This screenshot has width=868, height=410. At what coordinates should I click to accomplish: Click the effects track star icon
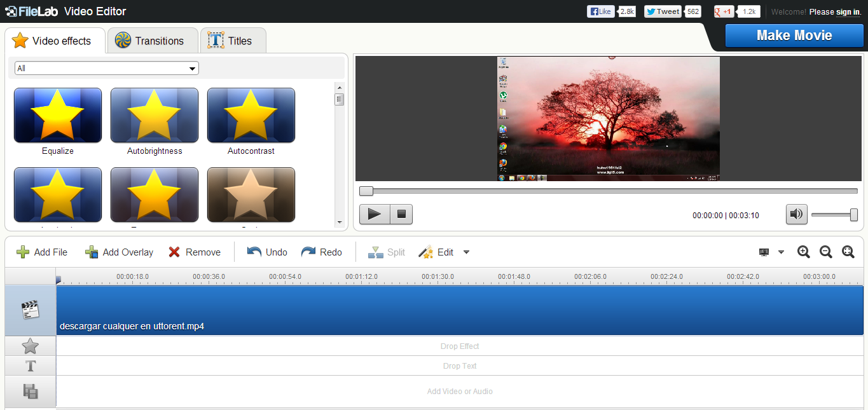coord(29,346)
